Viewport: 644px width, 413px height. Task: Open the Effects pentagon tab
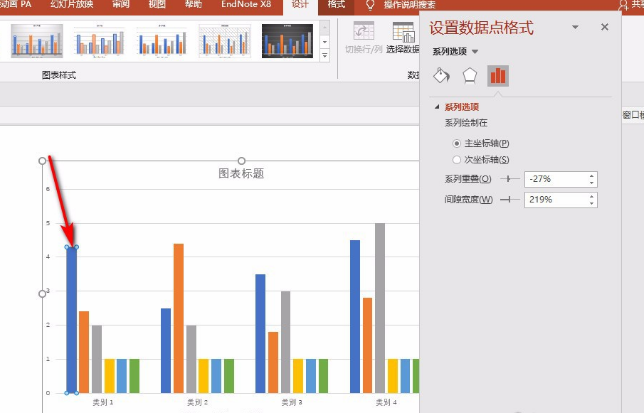tap(469, 76)
